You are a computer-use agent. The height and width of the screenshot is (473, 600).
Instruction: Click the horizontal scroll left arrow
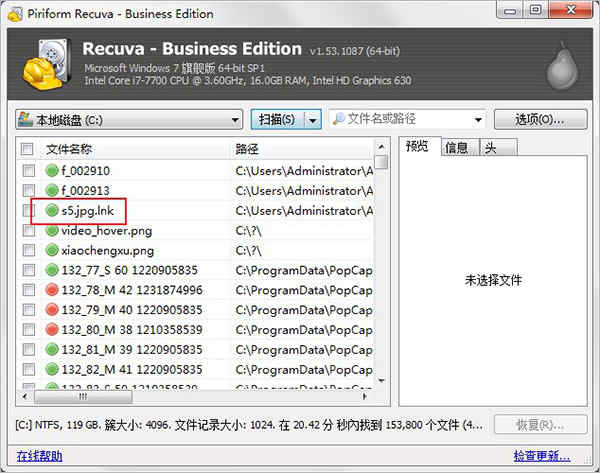pyautogui.click(x=25, y=397)
